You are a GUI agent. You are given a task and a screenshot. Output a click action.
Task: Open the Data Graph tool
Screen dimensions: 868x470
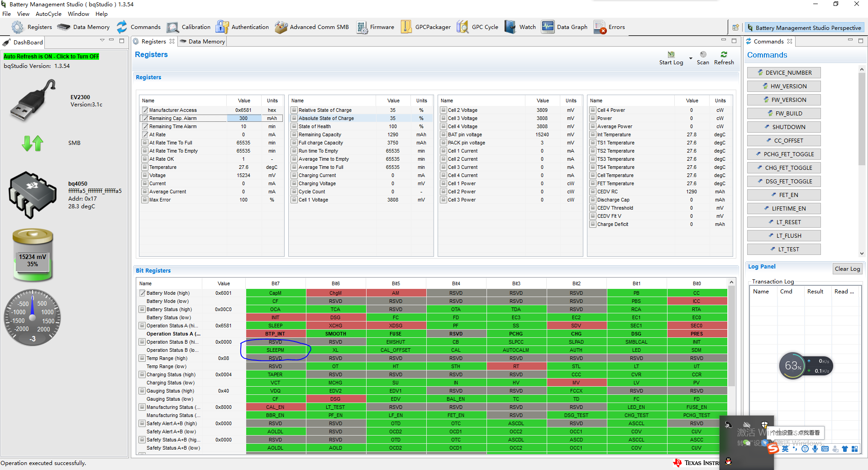(x=565, y=27)
